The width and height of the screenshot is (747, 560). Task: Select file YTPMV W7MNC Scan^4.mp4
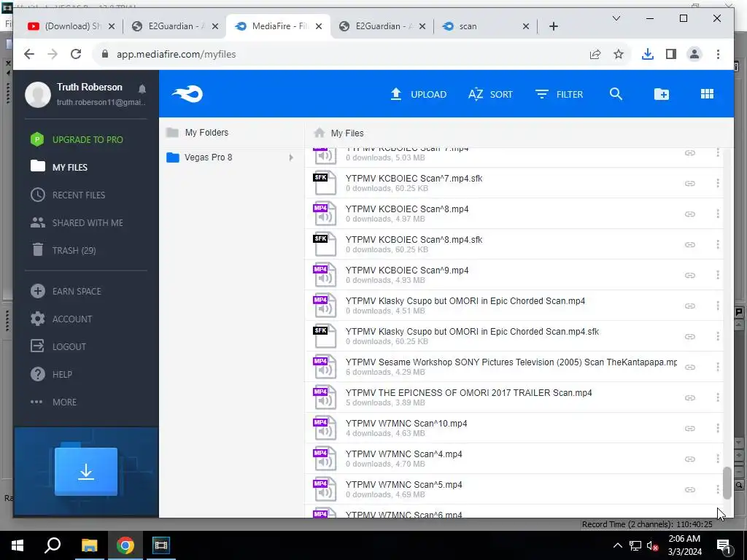[514, 459]
